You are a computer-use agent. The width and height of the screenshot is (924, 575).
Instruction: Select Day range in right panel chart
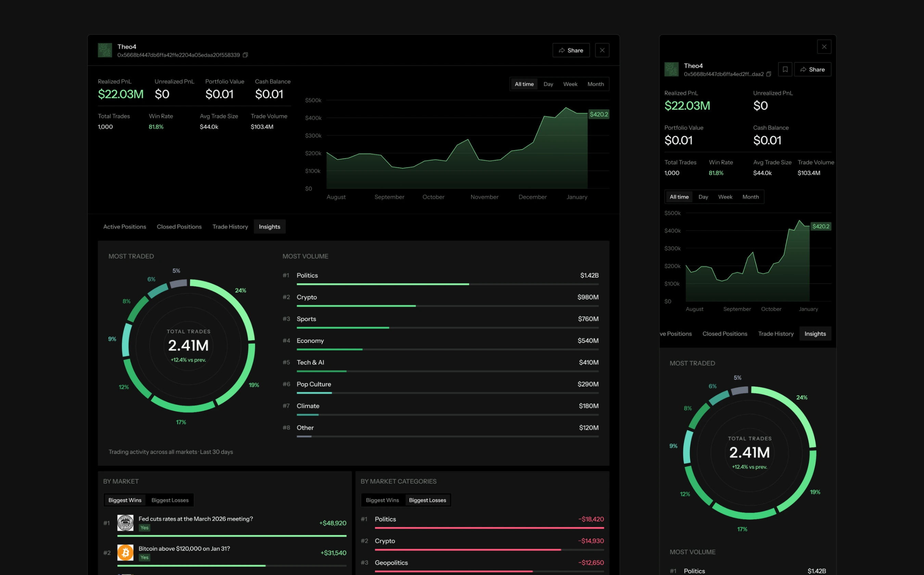(x=703, y=197)
